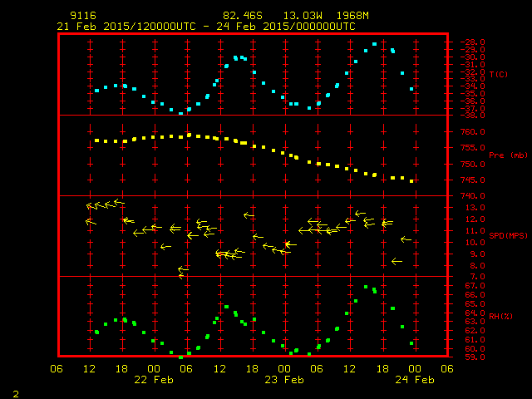Click the 67.0 humidity tick value

pyautogui.click(x=475, y=286)
